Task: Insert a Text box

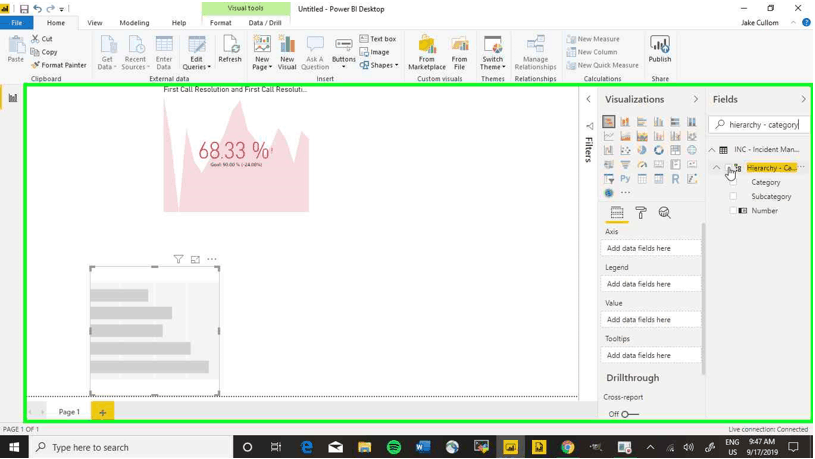Action: point(378,39)
